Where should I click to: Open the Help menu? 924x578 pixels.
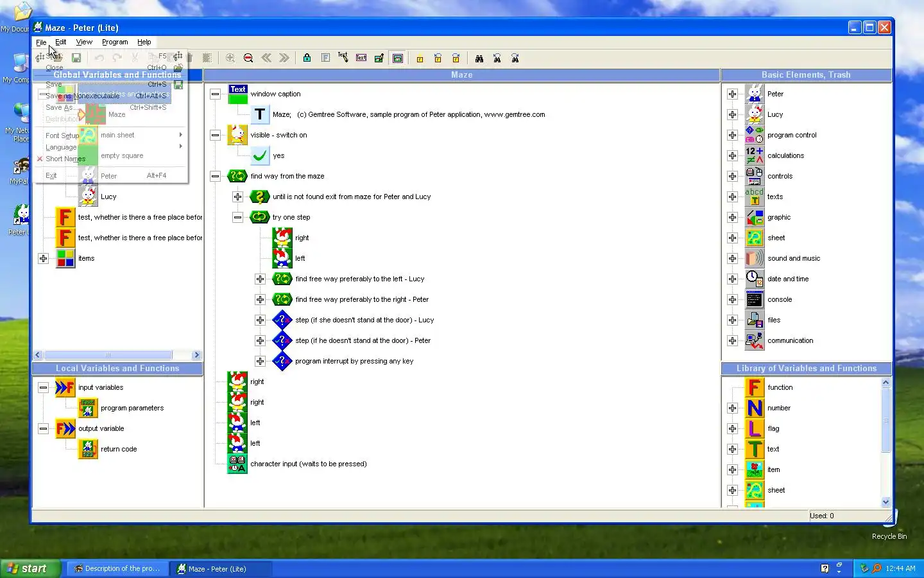144,42
